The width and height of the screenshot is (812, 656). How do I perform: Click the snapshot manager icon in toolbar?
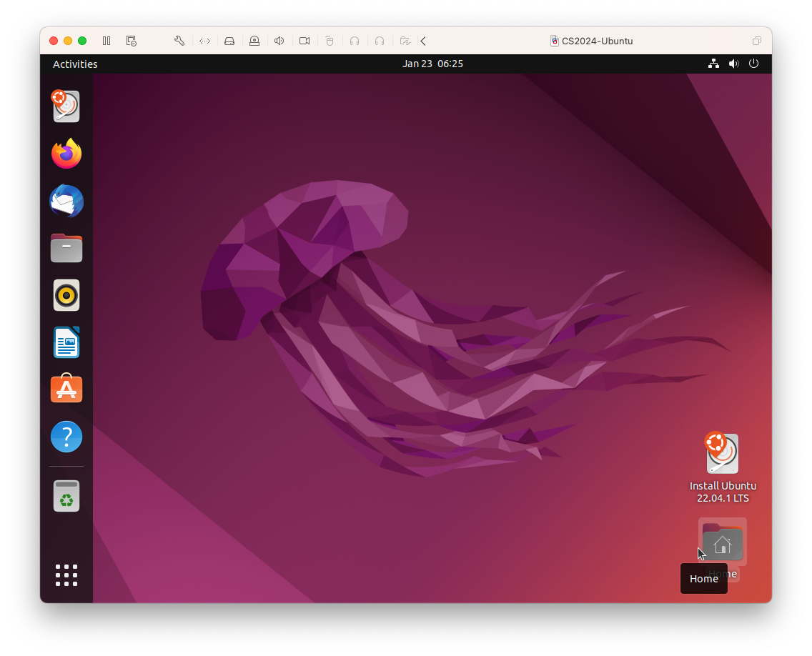point(132,41)
